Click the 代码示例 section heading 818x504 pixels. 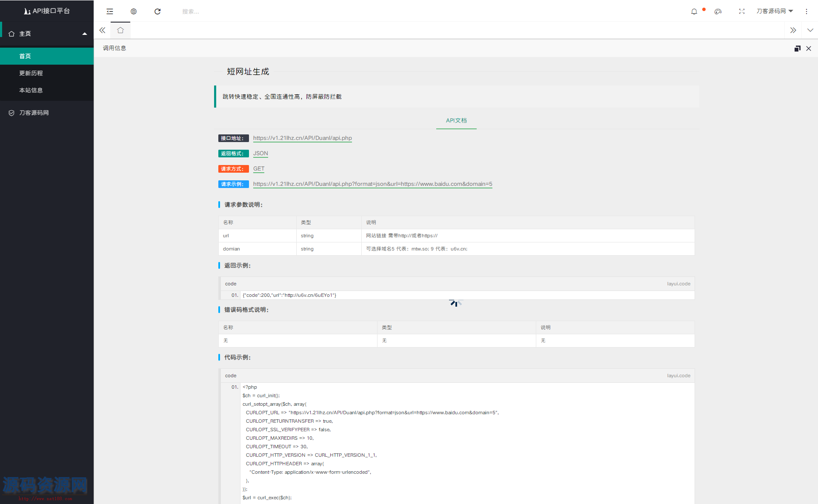click(237, 357)
